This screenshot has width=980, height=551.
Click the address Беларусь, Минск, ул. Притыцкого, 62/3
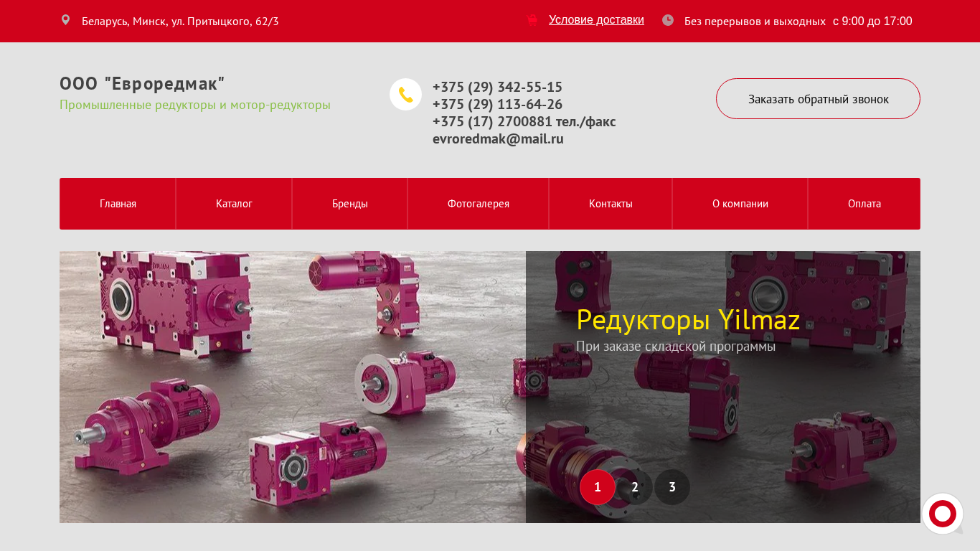(180, 22)
